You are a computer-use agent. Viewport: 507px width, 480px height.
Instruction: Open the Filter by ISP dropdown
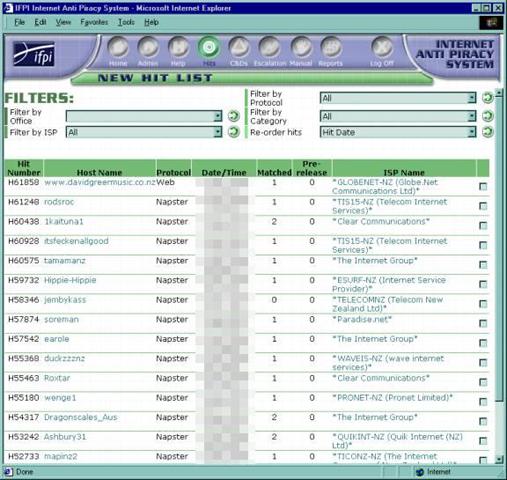pyautogui.click(x=144, y=132)
